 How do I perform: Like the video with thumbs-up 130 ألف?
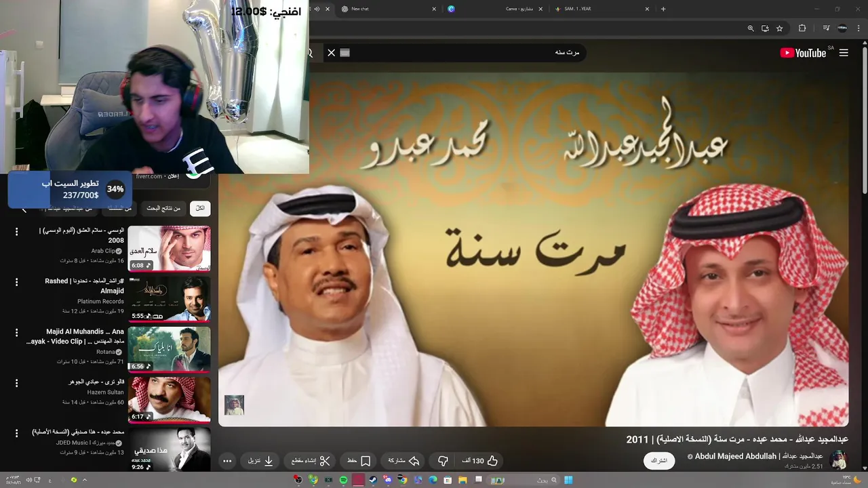tap(480, 461)
